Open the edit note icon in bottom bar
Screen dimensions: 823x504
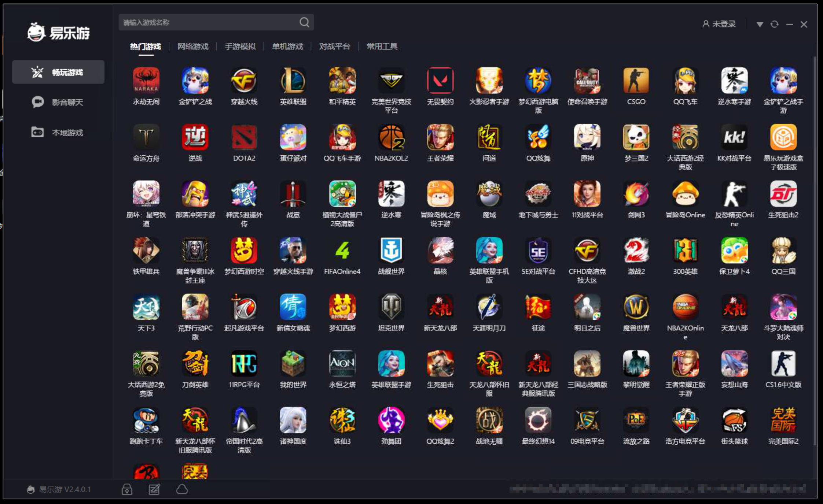tap(154, 489)
